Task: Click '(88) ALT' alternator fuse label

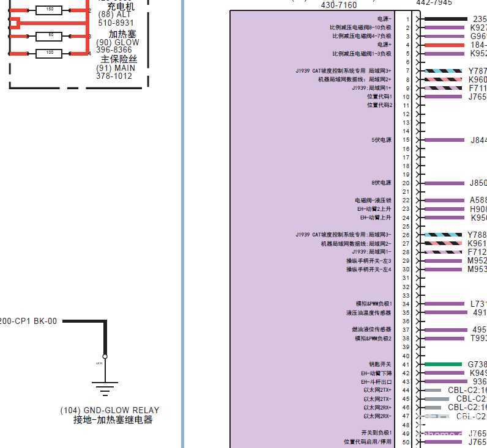Action: pyautogui.click(x=114, y=15)
